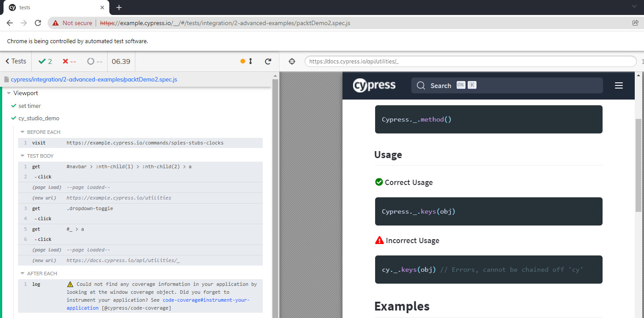This screenshot has height=318, width=644.
Task: Go back to Tests list
Action: (16, 61)
